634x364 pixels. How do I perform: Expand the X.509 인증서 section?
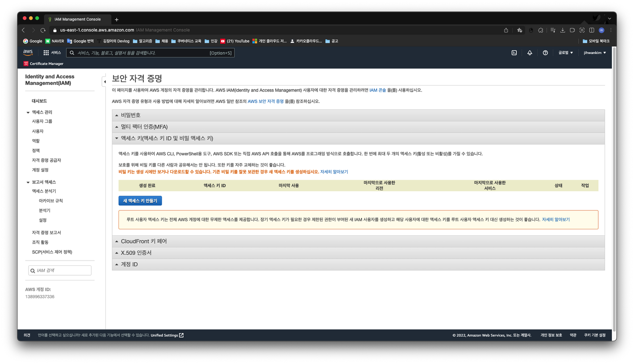(x=358, y=253)
